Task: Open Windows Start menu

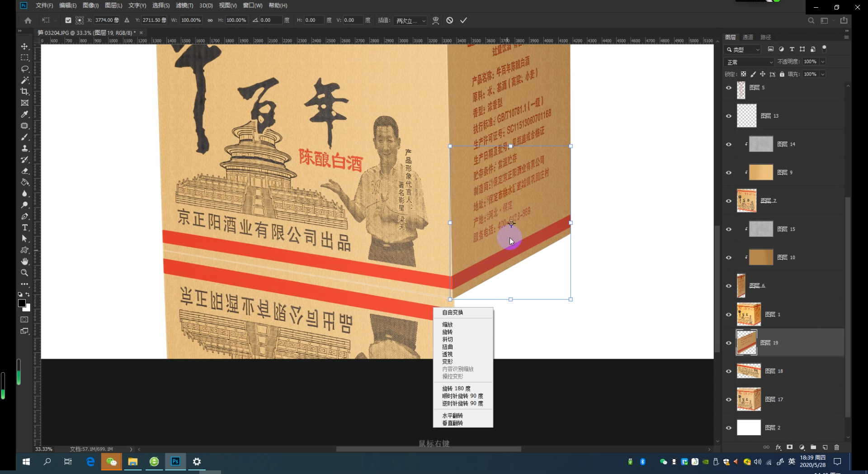Action: tap(26, 462)
